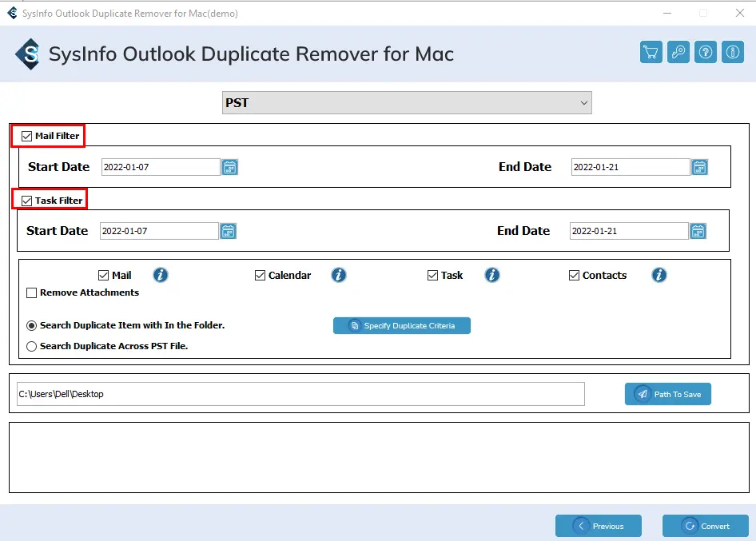Screen dimensions: 756x541
Task: Click the Path To Save button
Action: (x=668, y=394)
